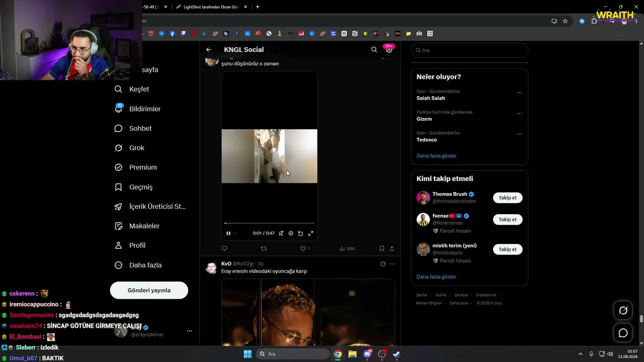The height and width of the screenshot is (362, 644).
Task: Open Sohbet messages
Action: coord(133,128)
